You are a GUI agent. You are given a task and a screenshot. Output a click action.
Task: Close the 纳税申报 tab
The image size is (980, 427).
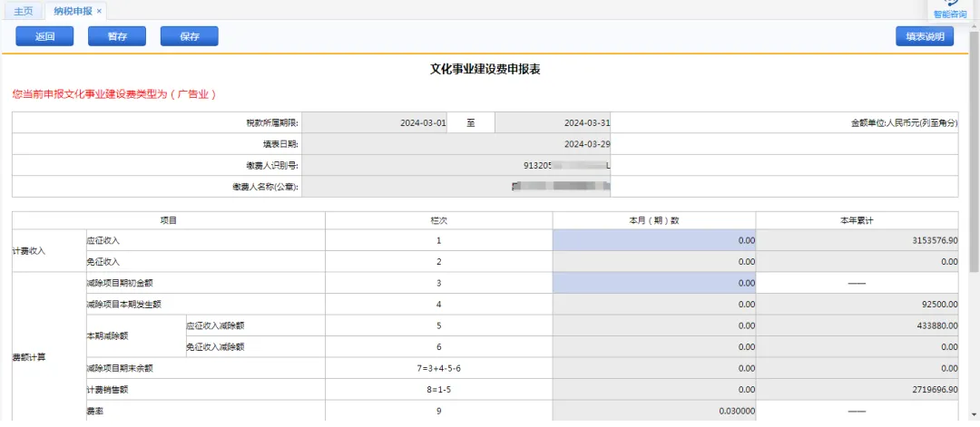click(99, 11)
